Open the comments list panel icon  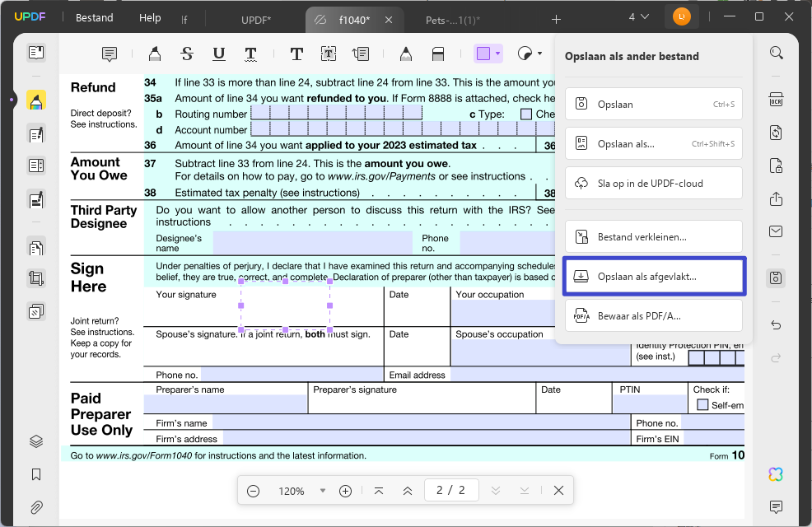pyautogui.click(x=776, y=506)
